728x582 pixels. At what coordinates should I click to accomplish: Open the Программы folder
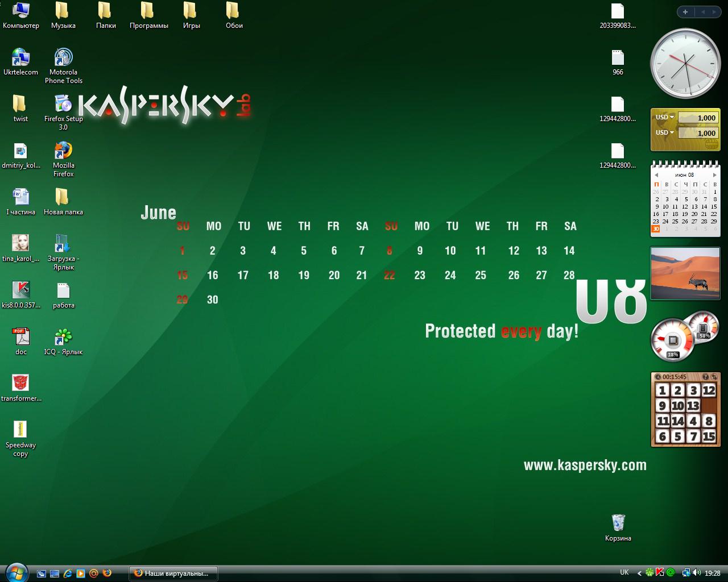pyautogui.click(x=148, y=15)
